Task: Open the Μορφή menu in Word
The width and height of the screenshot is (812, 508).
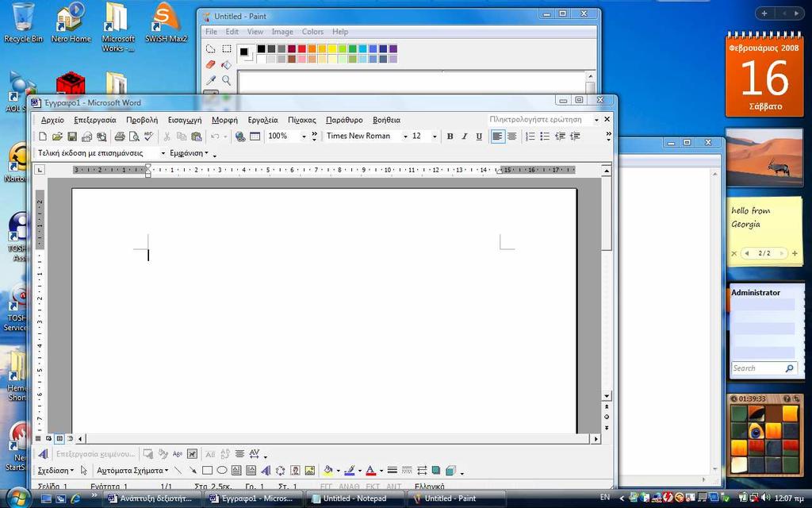Action: point(224,120)
